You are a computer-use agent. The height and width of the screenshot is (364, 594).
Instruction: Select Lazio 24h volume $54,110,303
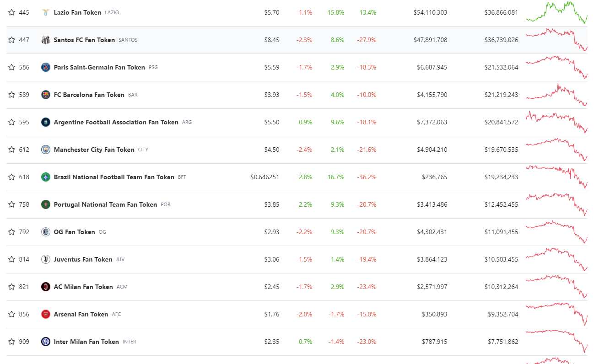[430, 12]
